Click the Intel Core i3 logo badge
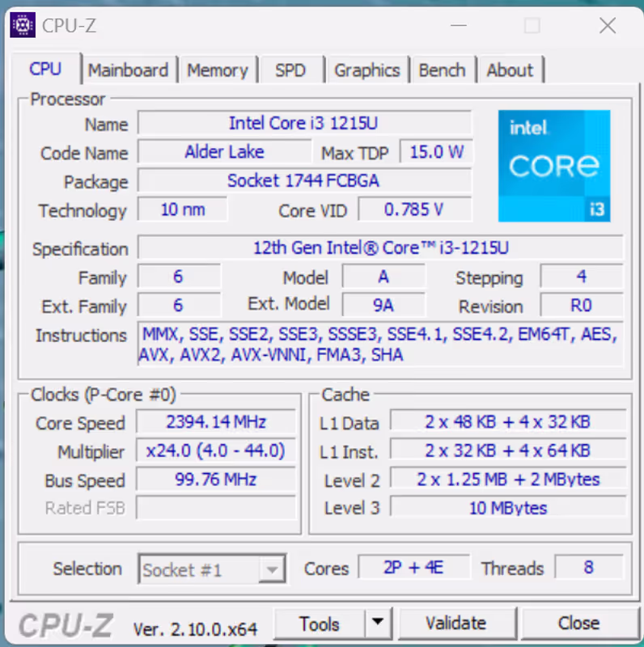644x647 pixels. 554,166
